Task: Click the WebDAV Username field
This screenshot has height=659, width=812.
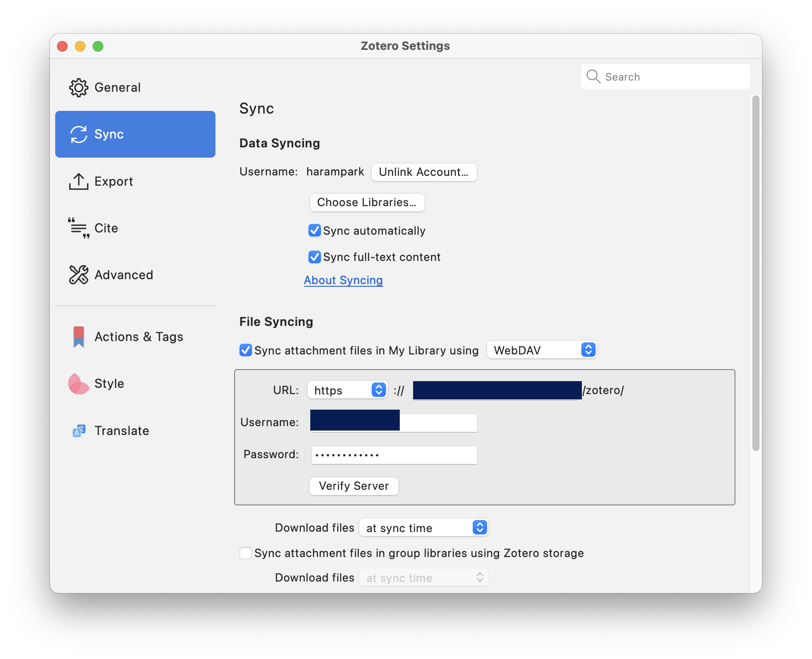Action: pos(394,422)
